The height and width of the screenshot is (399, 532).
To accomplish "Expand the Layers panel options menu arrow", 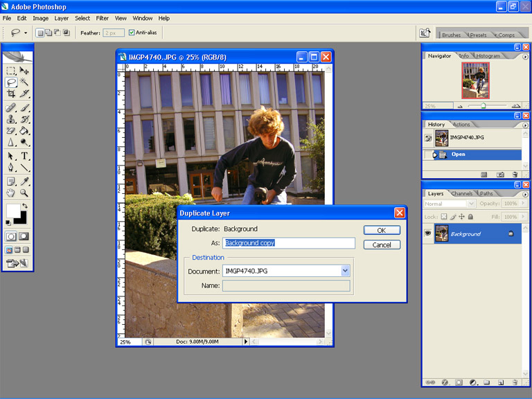I will point(525,194).
